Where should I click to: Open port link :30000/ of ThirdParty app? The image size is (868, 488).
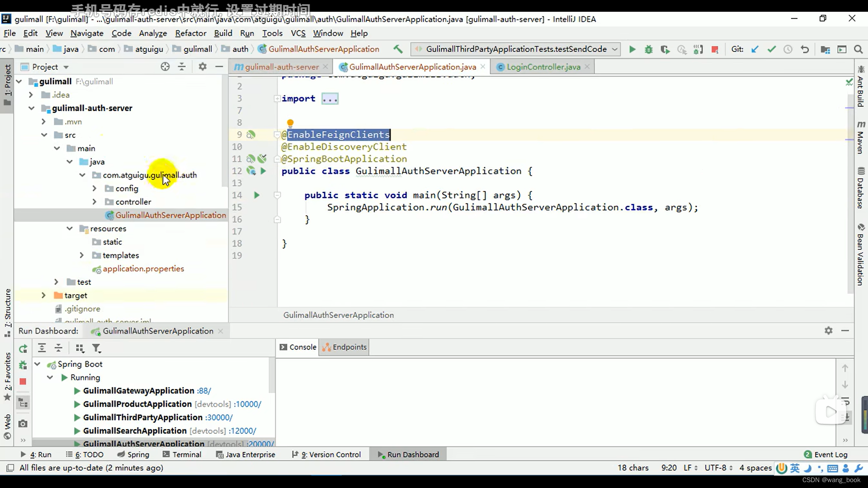(219, 418)
